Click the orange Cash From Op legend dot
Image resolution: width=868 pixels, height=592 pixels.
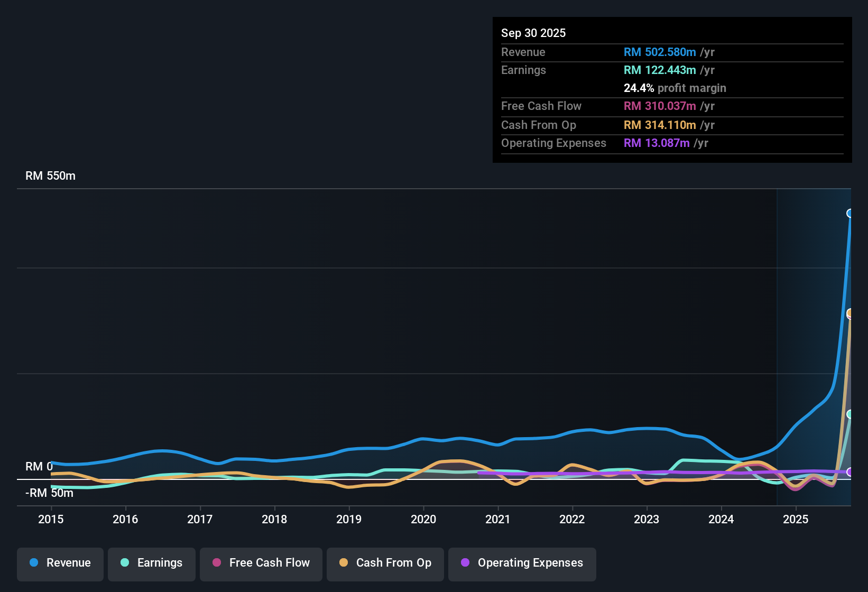(344, 563)
